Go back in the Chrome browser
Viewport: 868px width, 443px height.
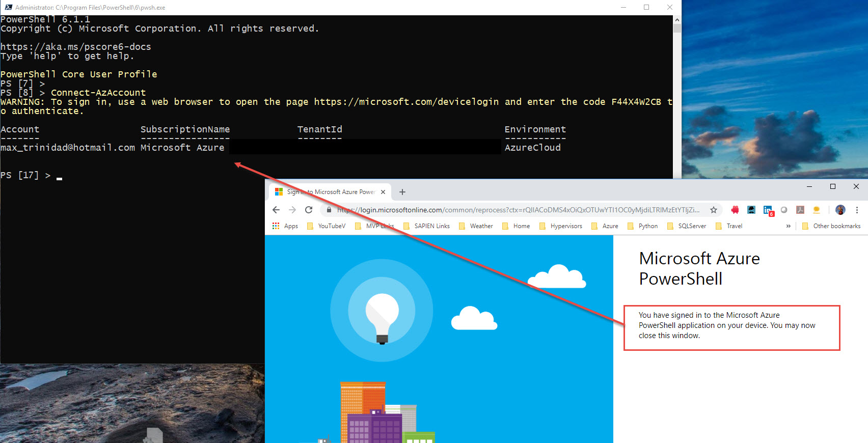coord(276,210)
